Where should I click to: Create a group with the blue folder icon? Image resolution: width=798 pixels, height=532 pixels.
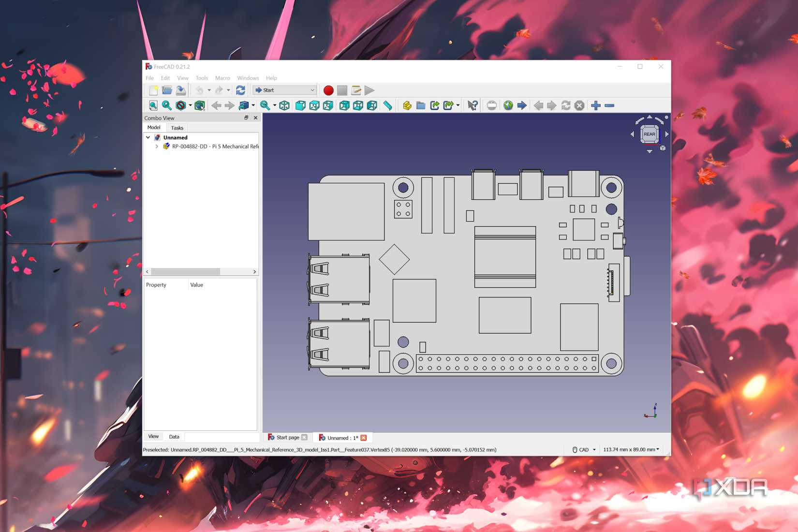[x=421, y=105]
